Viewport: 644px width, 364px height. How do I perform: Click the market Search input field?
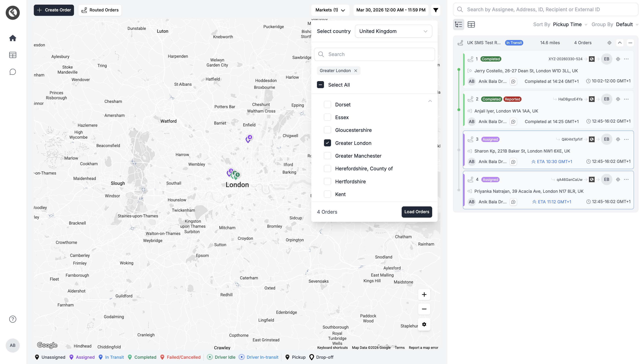coord(374,54)
